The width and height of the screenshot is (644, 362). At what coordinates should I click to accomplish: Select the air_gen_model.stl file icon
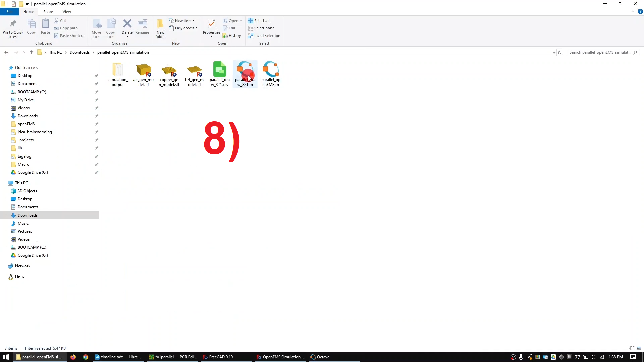pos(143,70)
